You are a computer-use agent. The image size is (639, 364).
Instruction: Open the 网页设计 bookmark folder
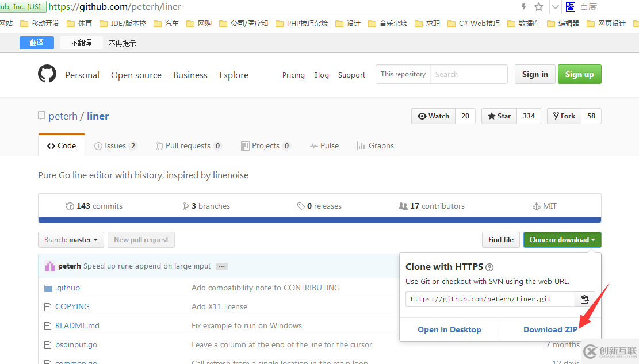[x=606, y=23]
